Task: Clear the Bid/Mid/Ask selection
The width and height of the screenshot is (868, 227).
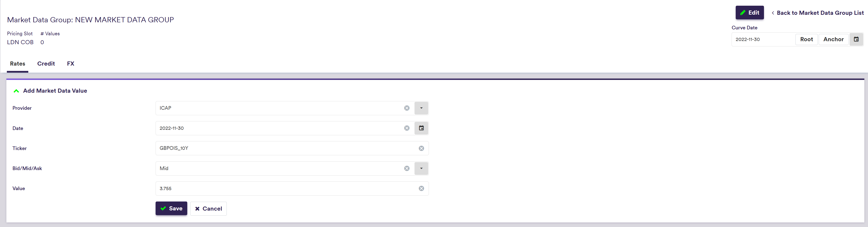Action: (x=407, y=168)
